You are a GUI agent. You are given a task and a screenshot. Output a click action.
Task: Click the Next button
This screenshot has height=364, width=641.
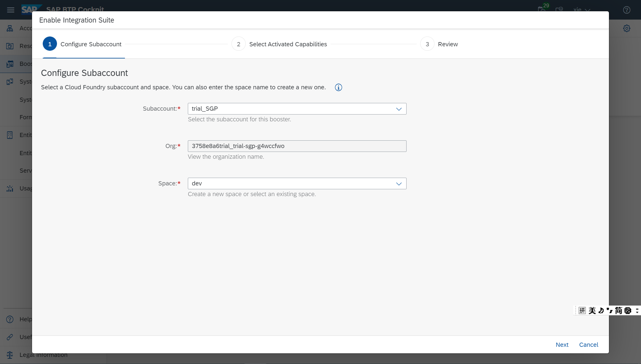[562, 345]
